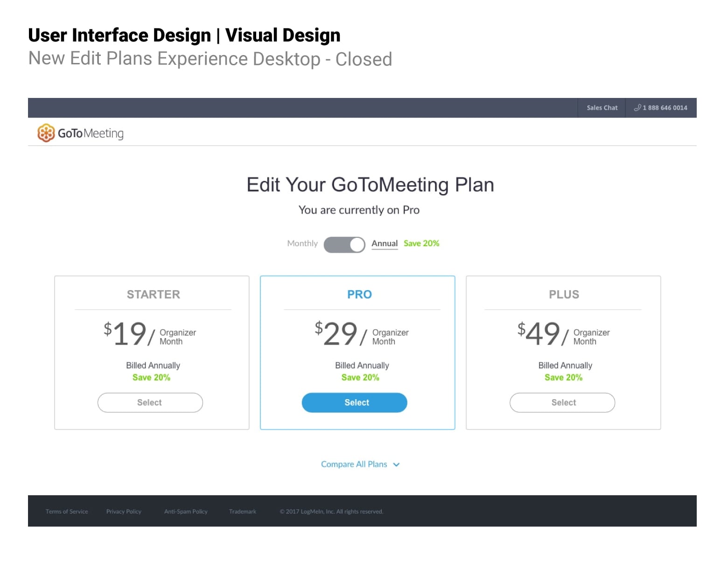Viewport: 728px width, 561px height.
Task: Click the PRO plan card heading
Action: click(359, 294)
